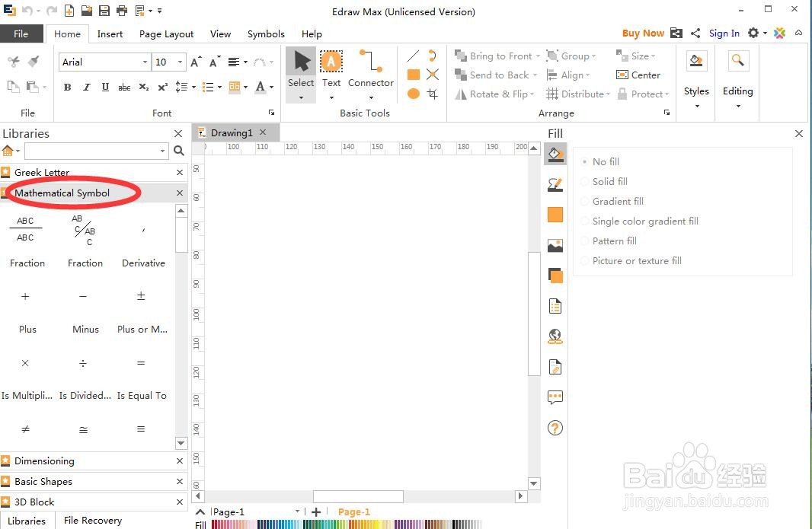812x529 pixels.
Task: Open the library search combo box
Action: click(97, 151)
